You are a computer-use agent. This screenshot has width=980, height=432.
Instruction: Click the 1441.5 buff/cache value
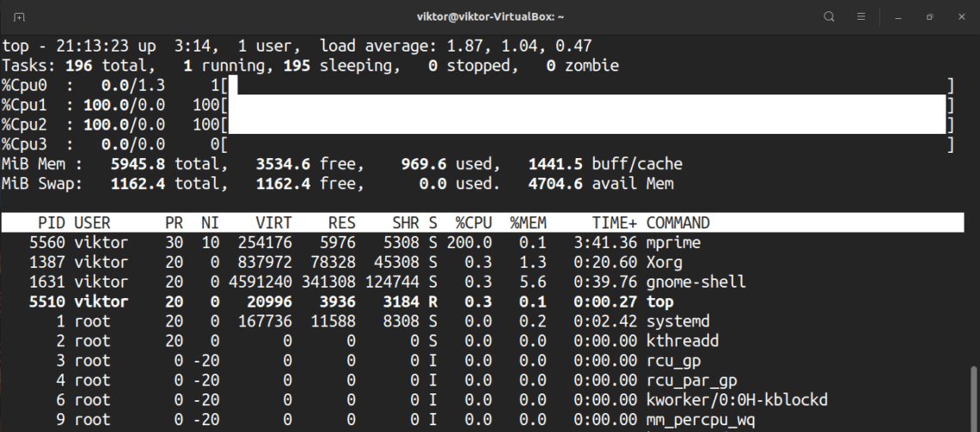tap(555, 164)
